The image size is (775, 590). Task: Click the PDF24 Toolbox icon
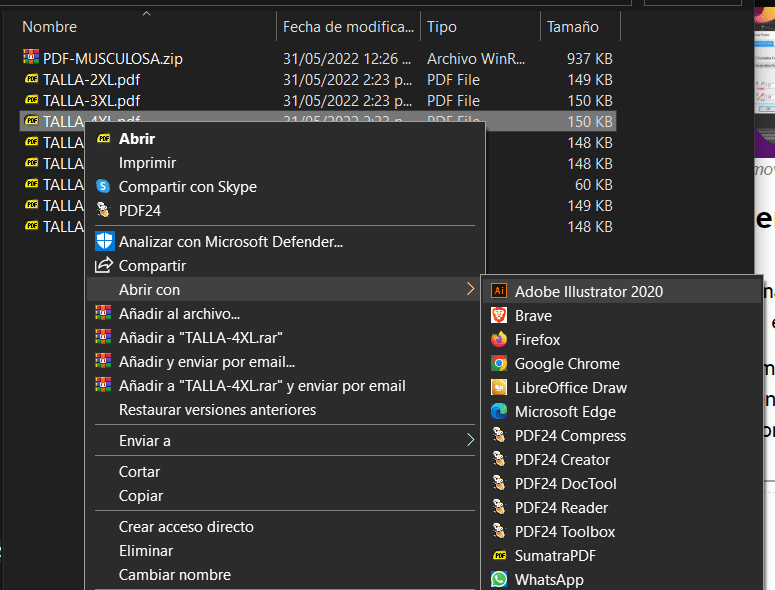(x=499, y=531)
